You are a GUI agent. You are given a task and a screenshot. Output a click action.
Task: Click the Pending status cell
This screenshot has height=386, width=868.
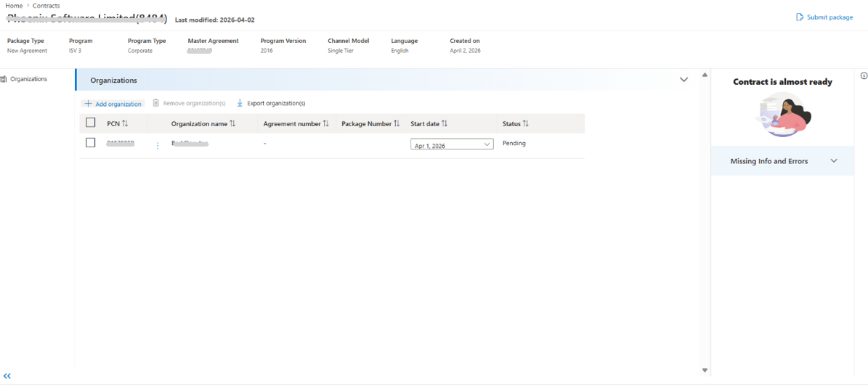(x=514, y=143)
